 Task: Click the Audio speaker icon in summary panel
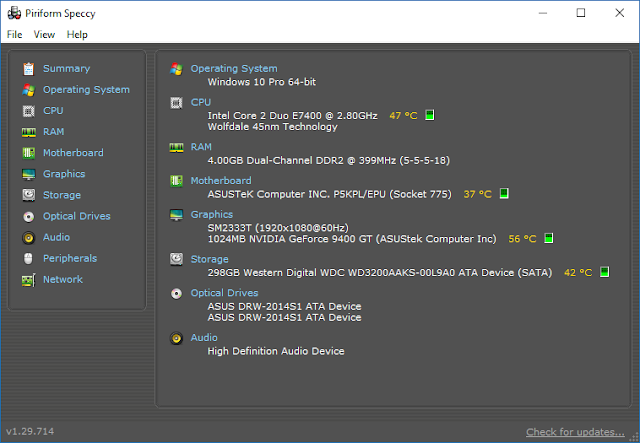tap(176, 338)
